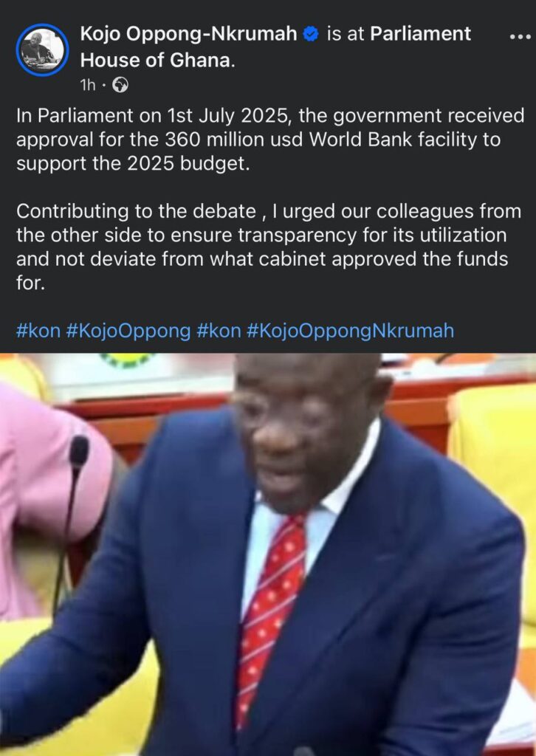Open the #kon hashtag after #KojoOppong

pyautogui.click(x=219, y=331)
